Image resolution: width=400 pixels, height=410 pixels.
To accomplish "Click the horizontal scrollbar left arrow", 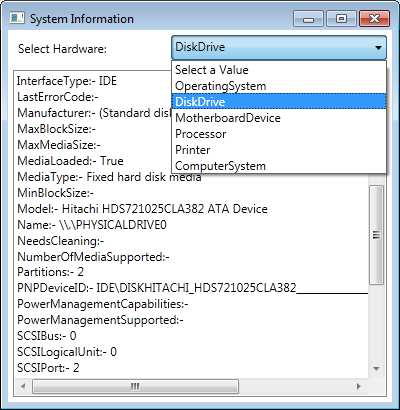I will tap(23, 386).
